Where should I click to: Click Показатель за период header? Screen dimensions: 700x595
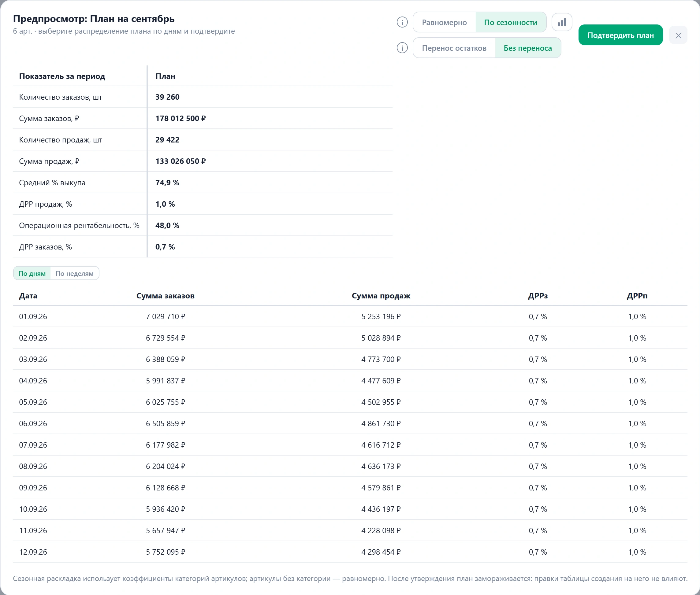(x=62, y=76)
